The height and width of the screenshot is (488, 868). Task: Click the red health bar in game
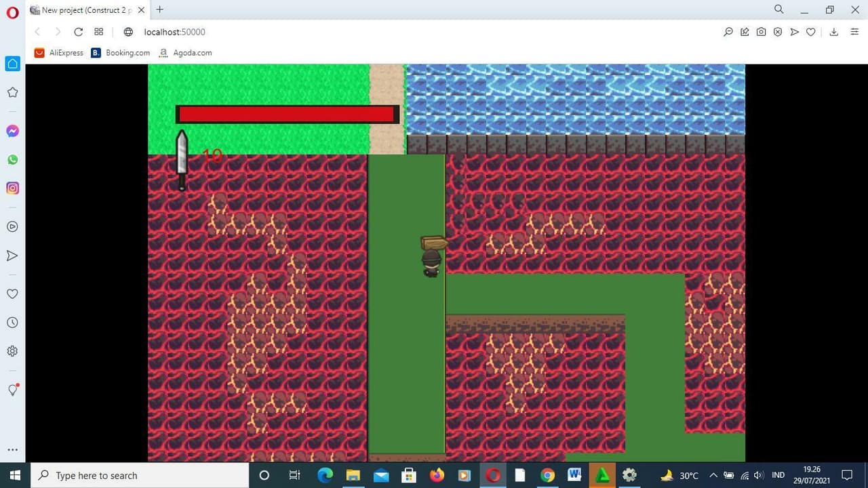tap(288, 114)
